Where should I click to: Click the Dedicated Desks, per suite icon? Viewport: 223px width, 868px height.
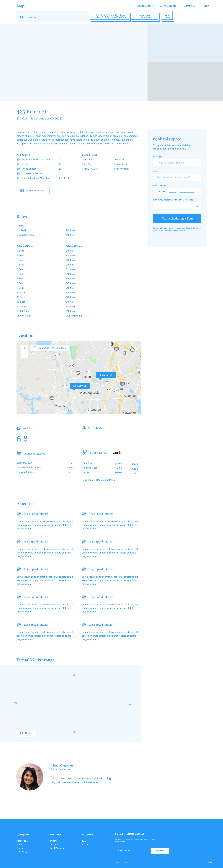18,159
